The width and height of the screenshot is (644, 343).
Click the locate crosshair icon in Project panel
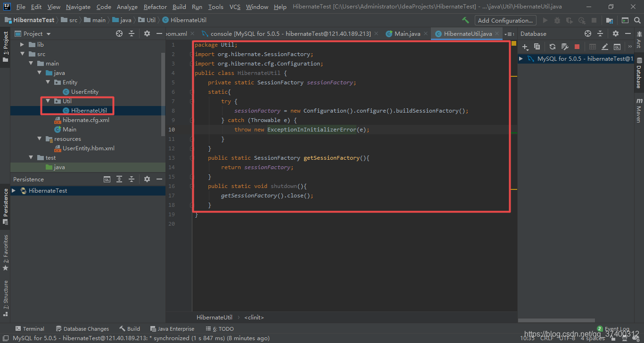click(119, 33)
